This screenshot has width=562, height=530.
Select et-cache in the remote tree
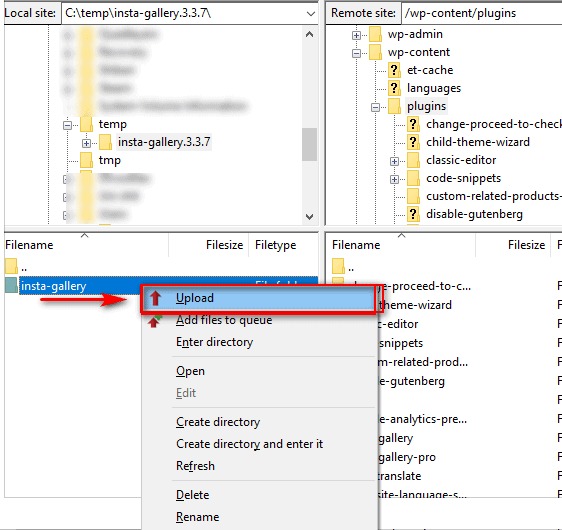430,70
